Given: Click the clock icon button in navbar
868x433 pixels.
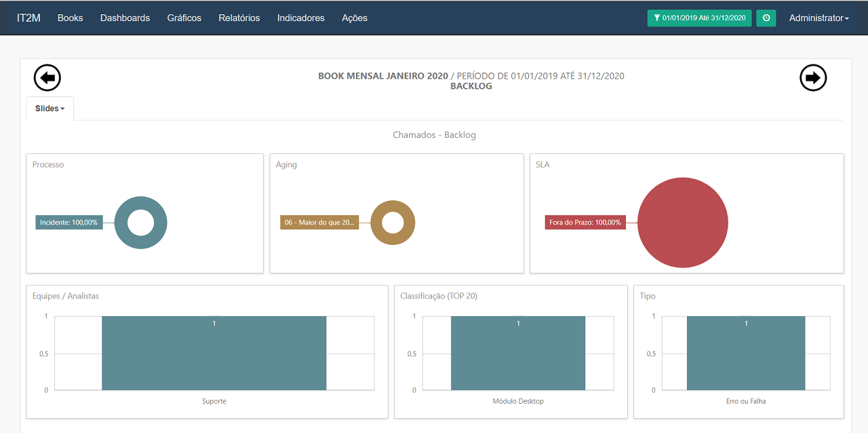Looking at the screenshot, I should 766,18.
